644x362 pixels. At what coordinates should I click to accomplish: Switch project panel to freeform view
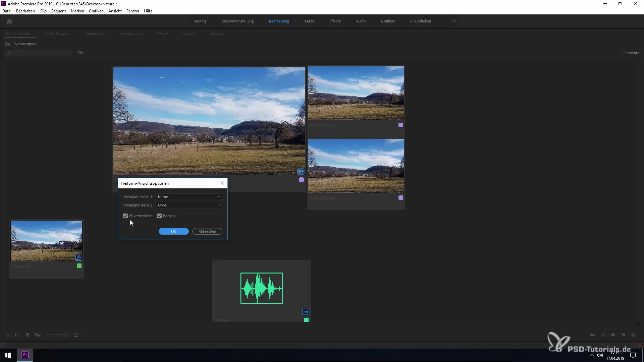pos(38,335)
